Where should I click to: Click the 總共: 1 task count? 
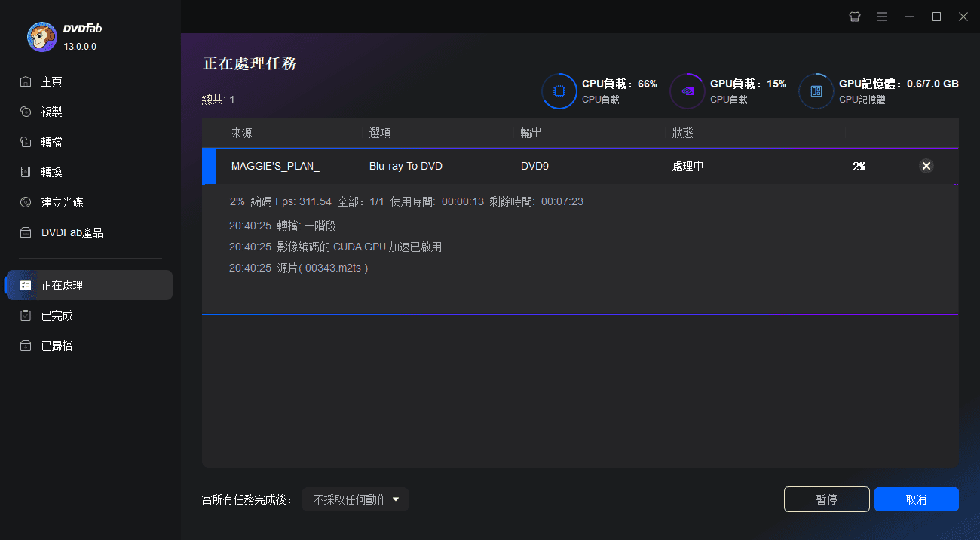[x=218, y=100]
